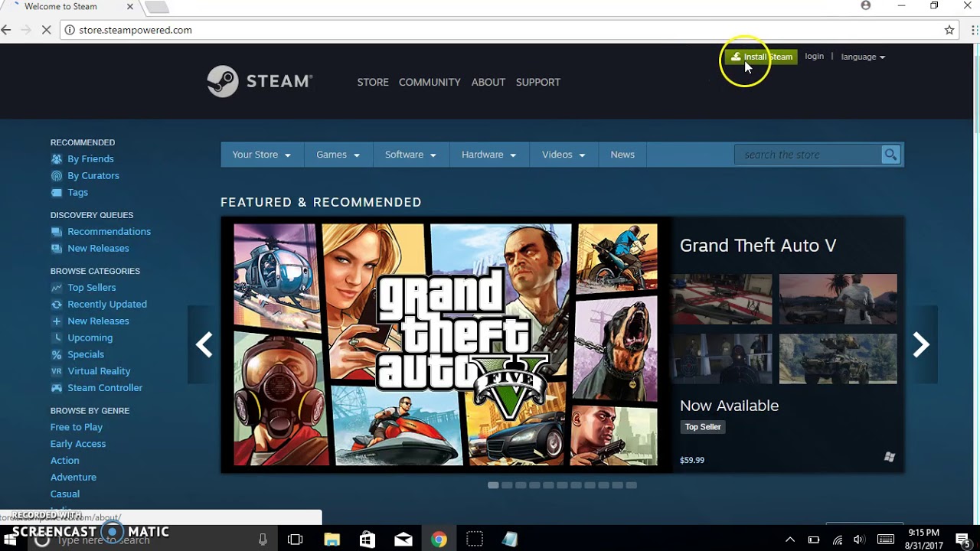The height and width of the screenshot is (551, 980).
Task: Open Task View on the taskbar
Action: [296, 540]
